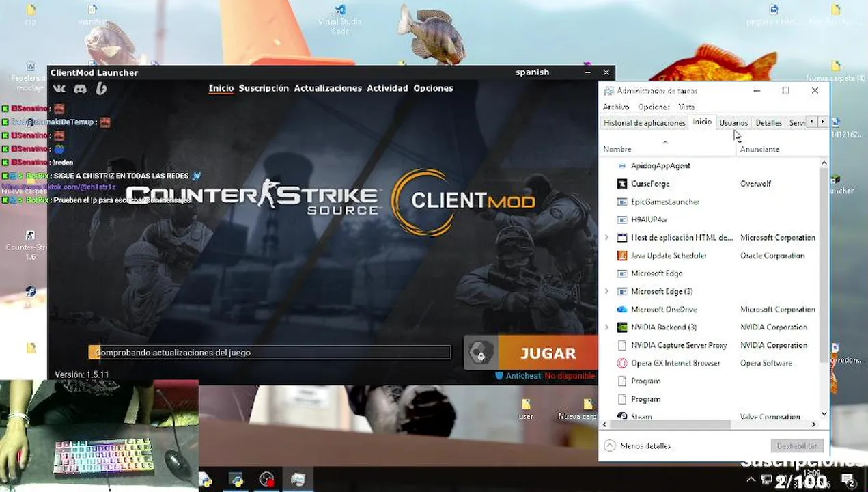Sort the list by the Anunciante column

point(759,149)
